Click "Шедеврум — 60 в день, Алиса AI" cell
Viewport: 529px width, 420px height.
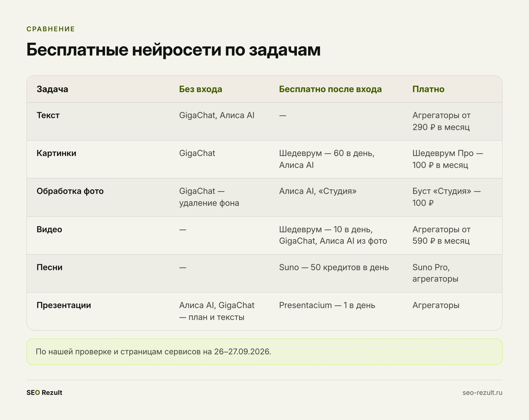(x=327, y=159)
